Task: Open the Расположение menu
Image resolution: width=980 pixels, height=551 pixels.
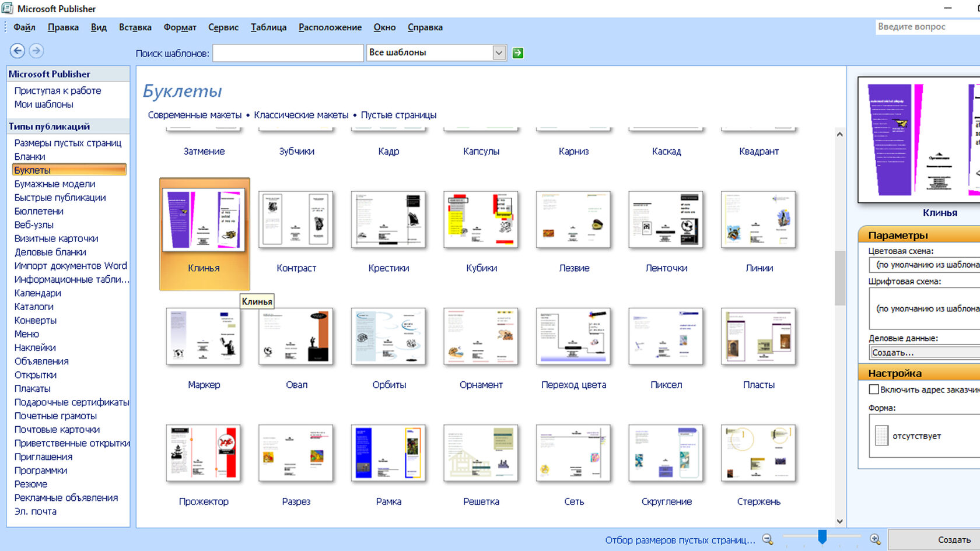Action: [330, 27]
